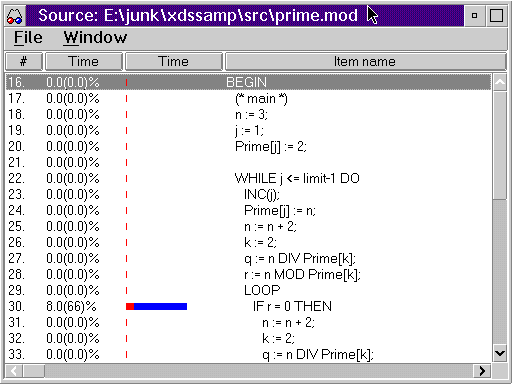The height and width of the screenshot is (384, 512).
Task: Select line 25 'n := n + 2;'
Action: click(x=248, y=226)
